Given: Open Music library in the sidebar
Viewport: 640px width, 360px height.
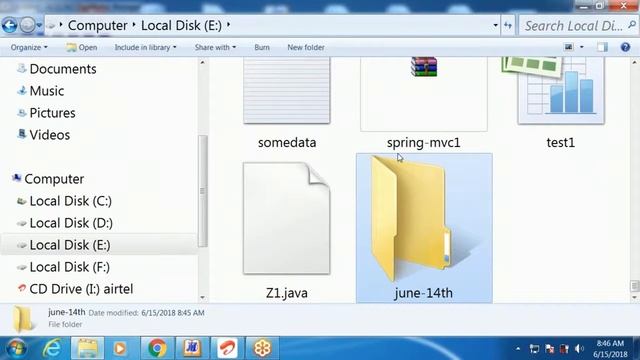Looking at the screenshot, I should tap(47, 91).
